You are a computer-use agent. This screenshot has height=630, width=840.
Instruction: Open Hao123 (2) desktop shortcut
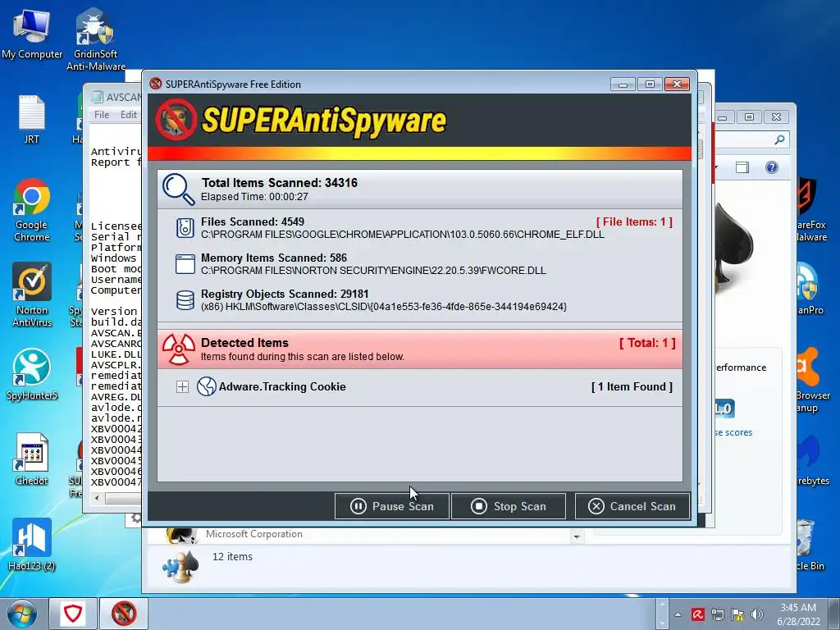(x=32, y=545)
